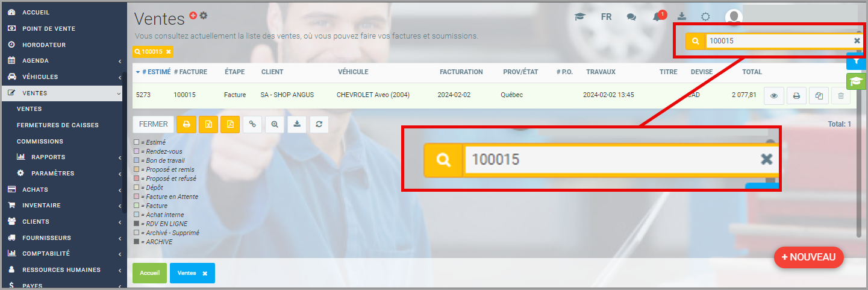The height and width of the screenshot is (290, 868).
Task: Export the list using the yellow PDF button
Action: point(230,124)
